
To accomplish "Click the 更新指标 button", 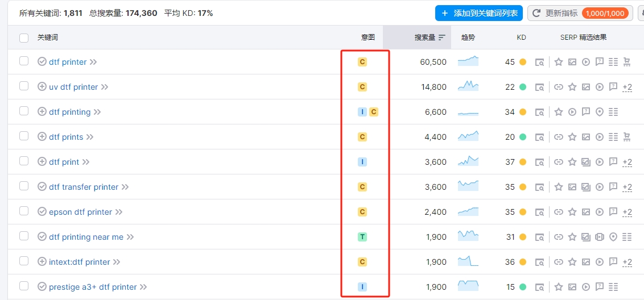I will (580, 13).
